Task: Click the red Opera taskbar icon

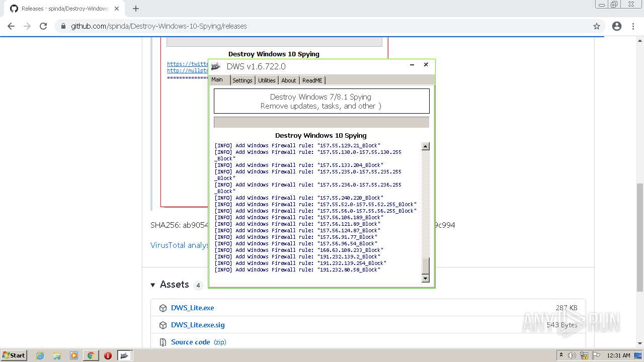Action: [108, 355]
